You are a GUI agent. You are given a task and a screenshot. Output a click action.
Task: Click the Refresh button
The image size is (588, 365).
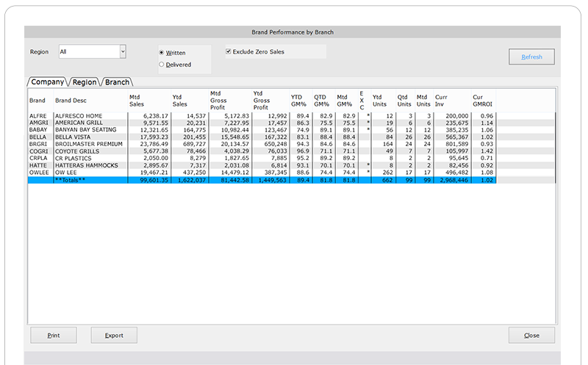[531, 57]
